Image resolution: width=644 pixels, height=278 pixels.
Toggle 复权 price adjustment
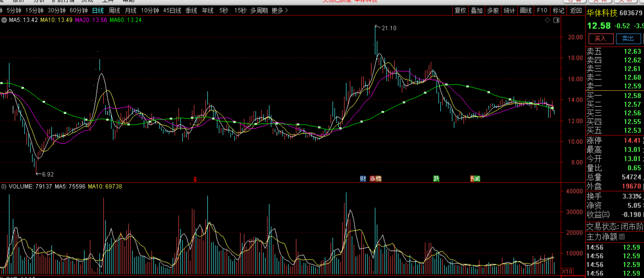(x=460, y=11)
